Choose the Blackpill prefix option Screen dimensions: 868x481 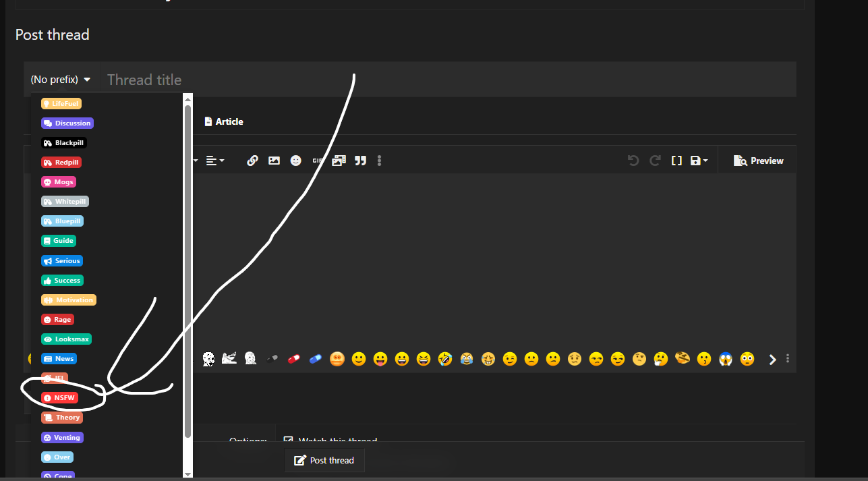click(64, 143)
